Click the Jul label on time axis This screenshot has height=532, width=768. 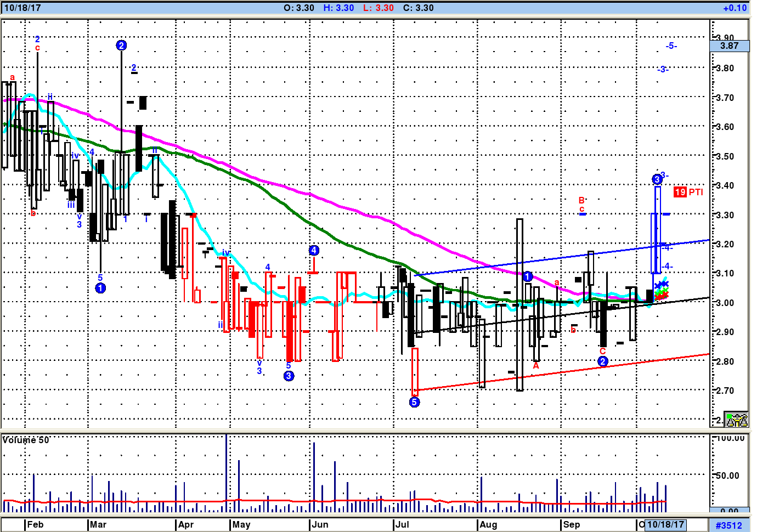click(402, 524)
